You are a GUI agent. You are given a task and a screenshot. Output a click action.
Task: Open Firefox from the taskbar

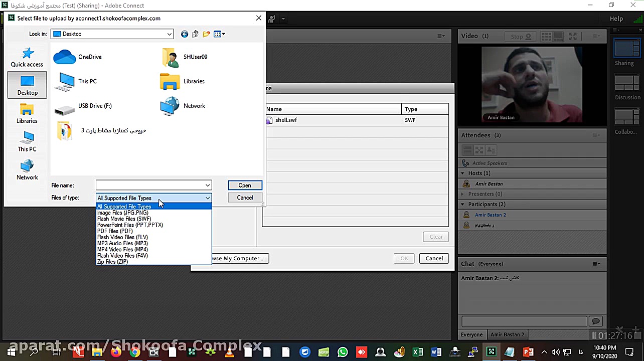(116, 352)
